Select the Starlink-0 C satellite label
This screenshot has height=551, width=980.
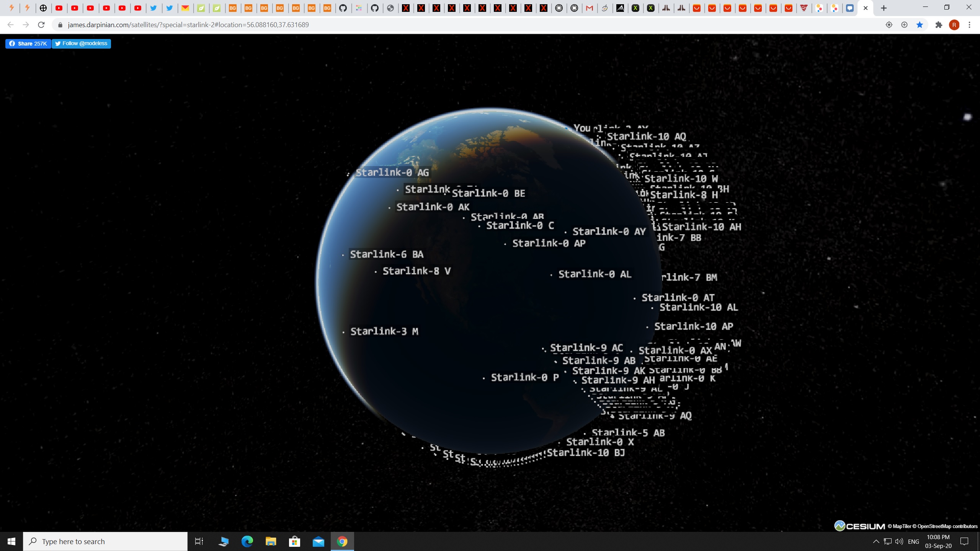(520, 225)
